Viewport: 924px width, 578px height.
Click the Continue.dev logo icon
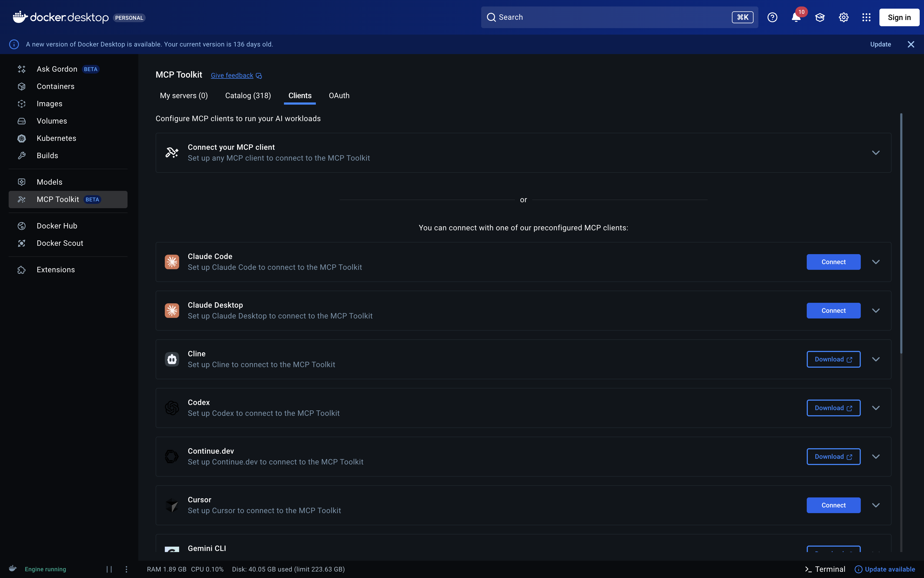pyautogui.click(x=172, y=456)
